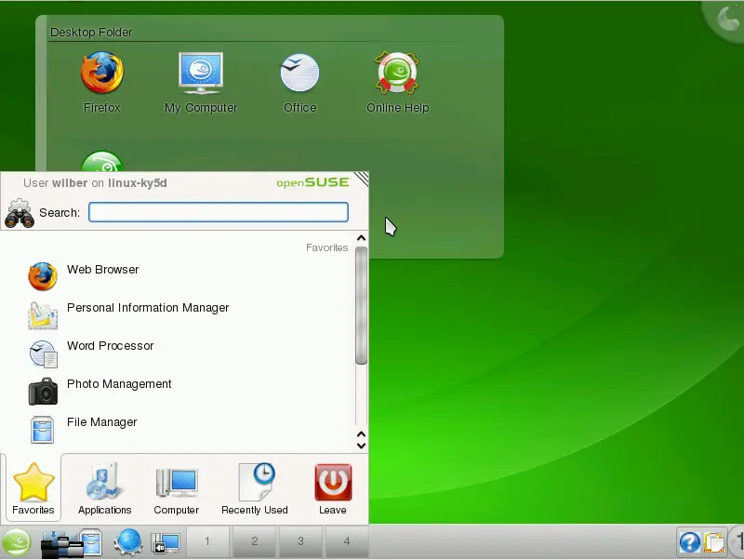
Task: Click the Show Desktop panel icon
Action: click(165, 541)
